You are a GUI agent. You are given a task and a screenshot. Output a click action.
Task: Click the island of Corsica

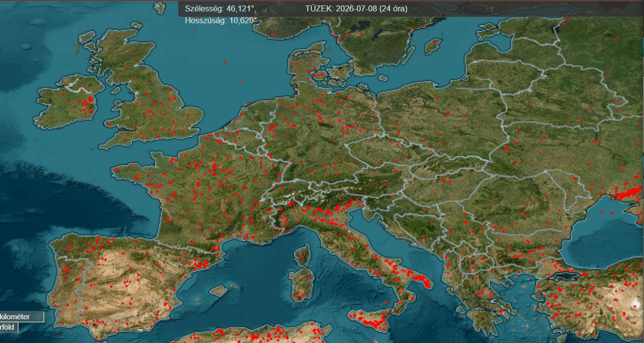(302, 255)
